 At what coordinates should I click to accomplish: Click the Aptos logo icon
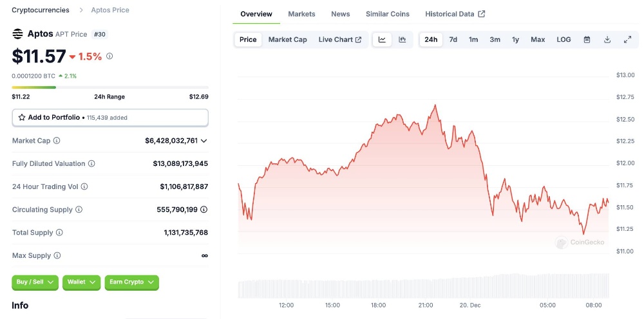pyautogui.click(x=17, y=34)
